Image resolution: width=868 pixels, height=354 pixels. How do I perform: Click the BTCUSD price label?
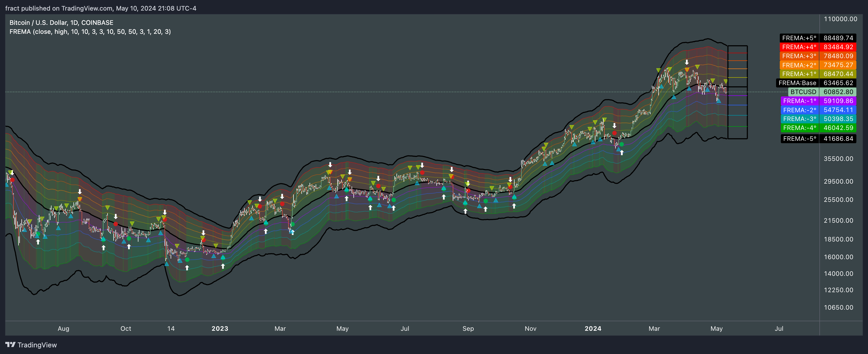[x=804, y=92]
